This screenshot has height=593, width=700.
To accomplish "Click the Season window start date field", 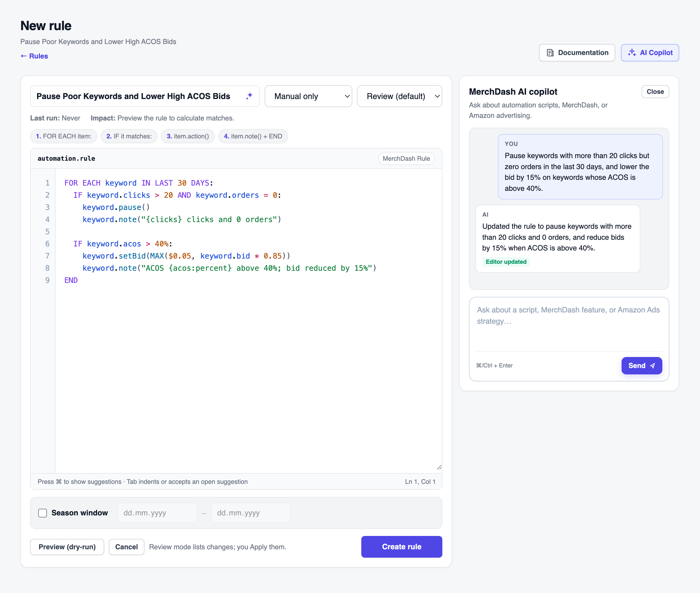I will click(x=157, y=513).
